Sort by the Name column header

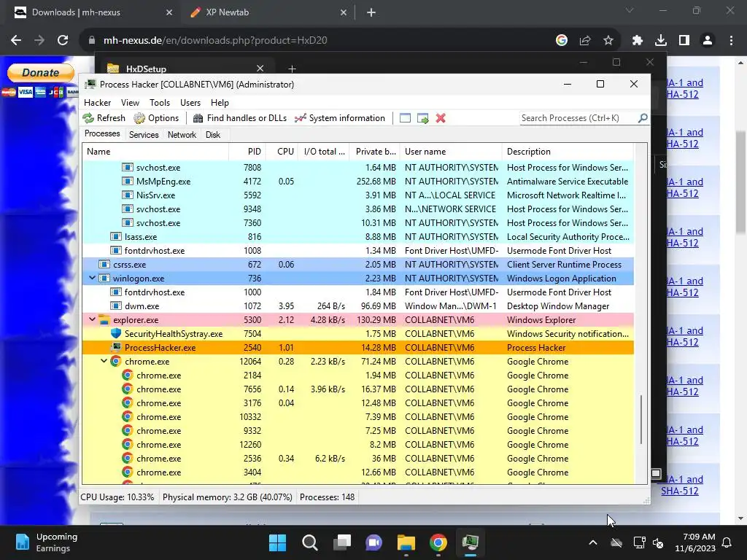(155, 152)
